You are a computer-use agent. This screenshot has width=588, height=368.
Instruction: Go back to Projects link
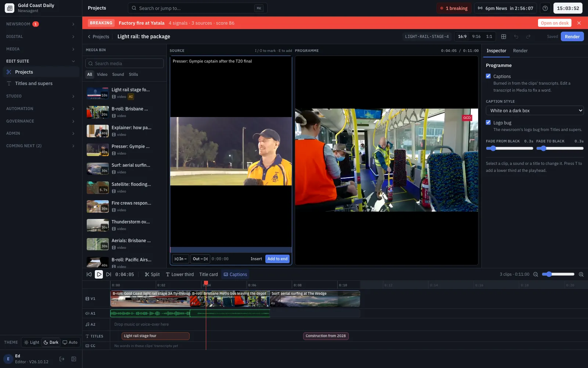coord(98,36)
